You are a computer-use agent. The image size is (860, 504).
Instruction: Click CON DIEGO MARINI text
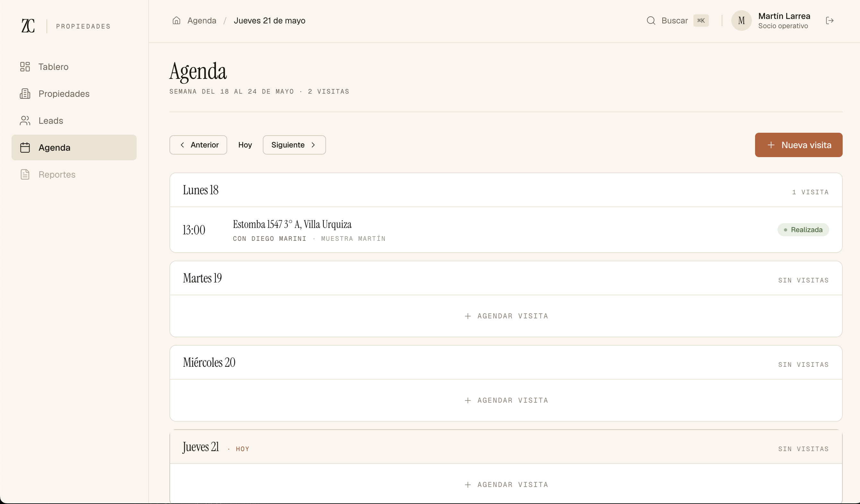click(269, 239)
